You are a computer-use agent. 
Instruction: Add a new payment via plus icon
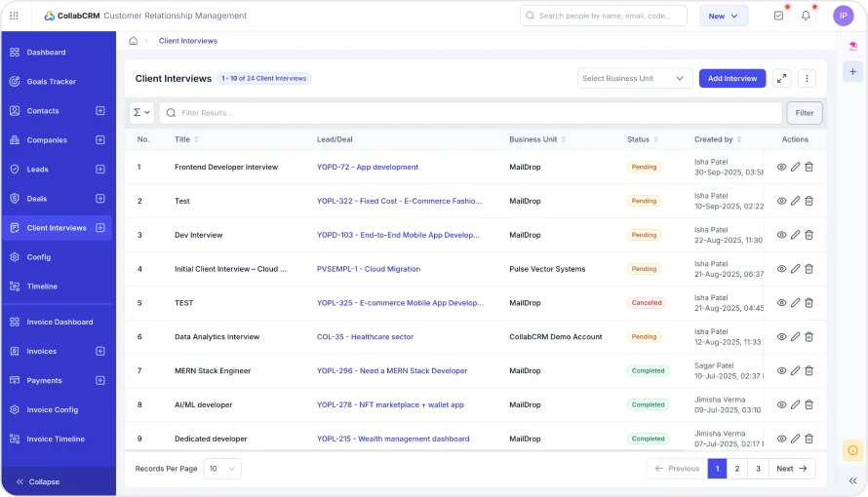tap(100, 380)
